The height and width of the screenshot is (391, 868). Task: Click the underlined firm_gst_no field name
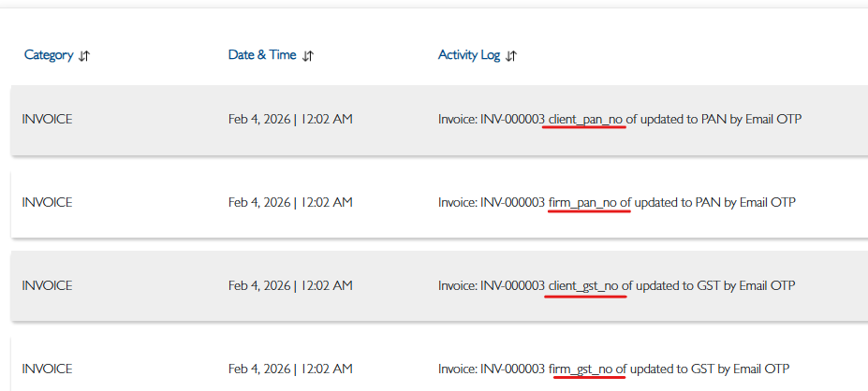tap(581, 369)
